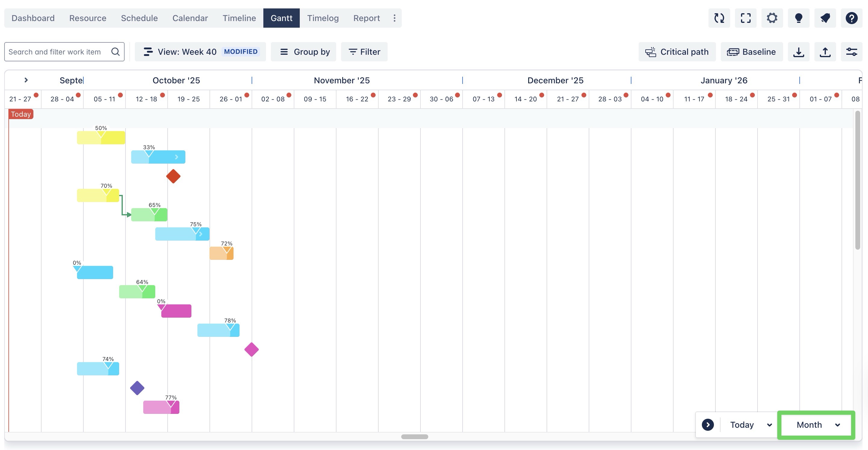The height and width of the screenshot is (450, 868).
Task: Click the red diamond milestone marker
Action: pyautogui.click(x=173, y=176)
